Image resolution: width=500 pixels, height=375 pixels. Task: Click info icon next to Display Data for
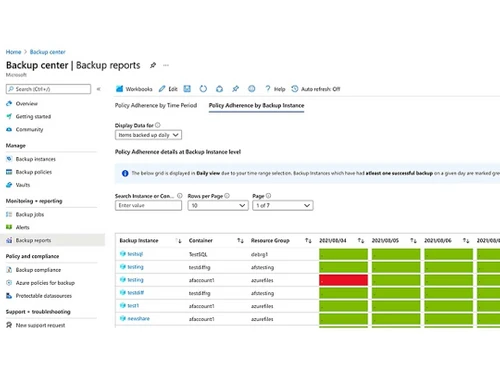click(158, 125)
